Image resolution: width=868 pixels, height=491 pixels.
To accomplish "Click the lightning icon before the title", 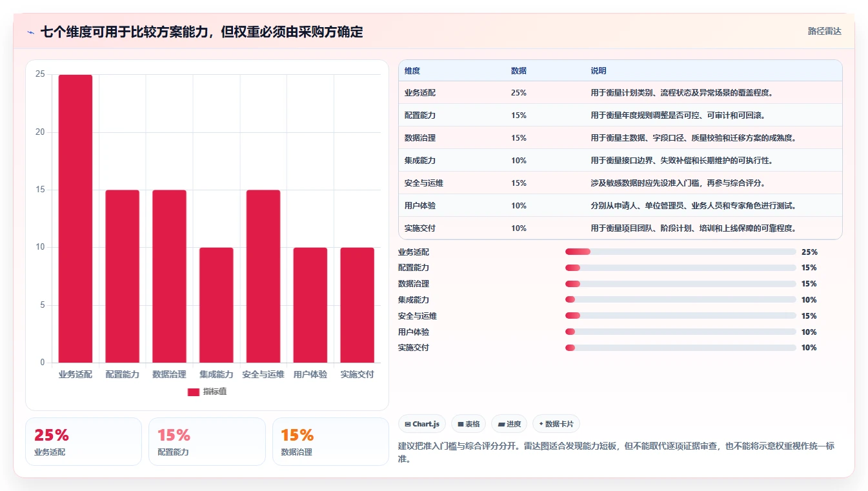I will (30, 32).
